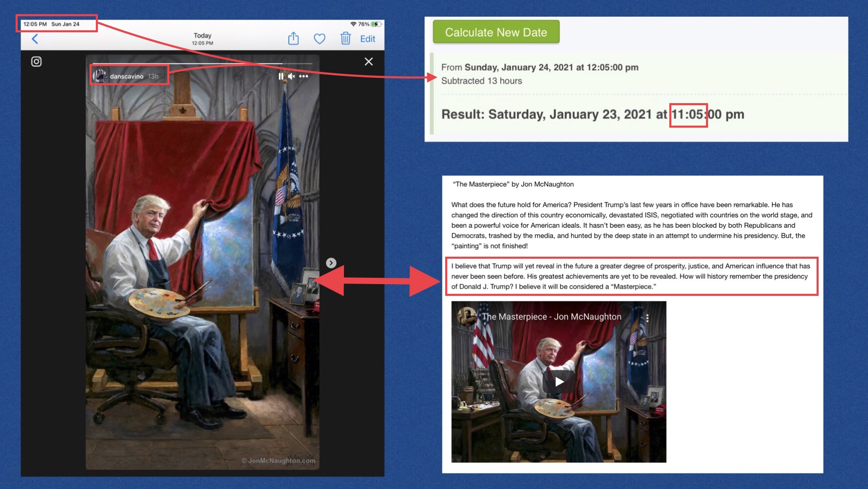Click paragraph starting 'What does the future'
This screenshot has width=868, height=489.
pyautogui.click(x=632, y=225)
